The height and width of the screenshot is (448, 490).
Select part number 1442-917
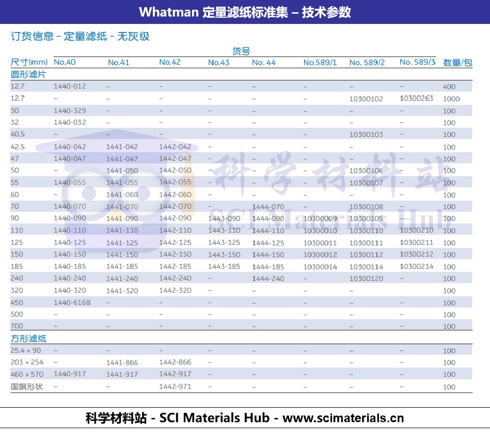(x=175, y=374)
